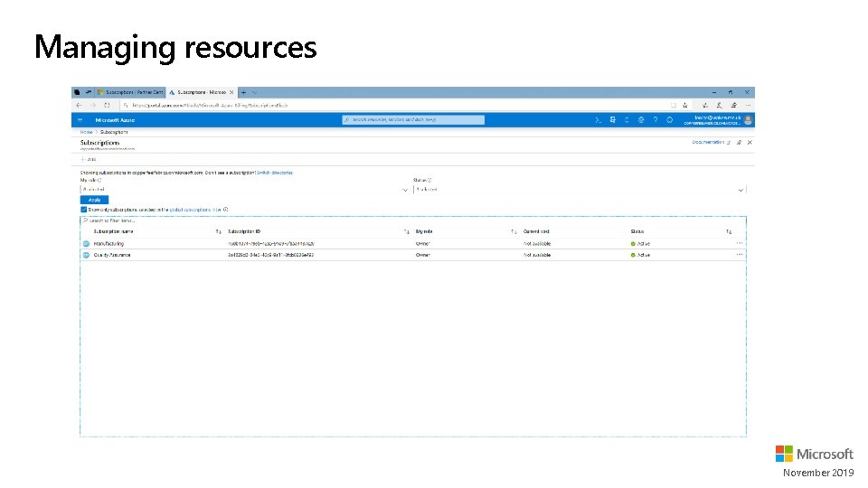Click the Add subscription button

[89, 159]
